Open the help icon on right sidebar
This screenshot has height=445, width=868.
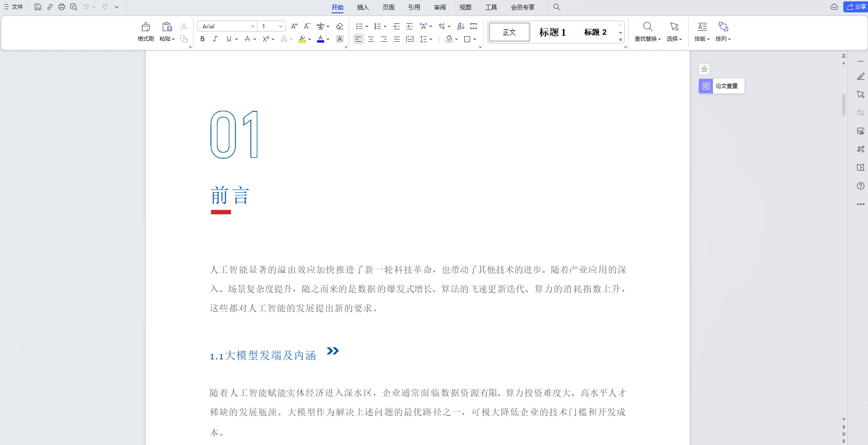pos(861,186)
